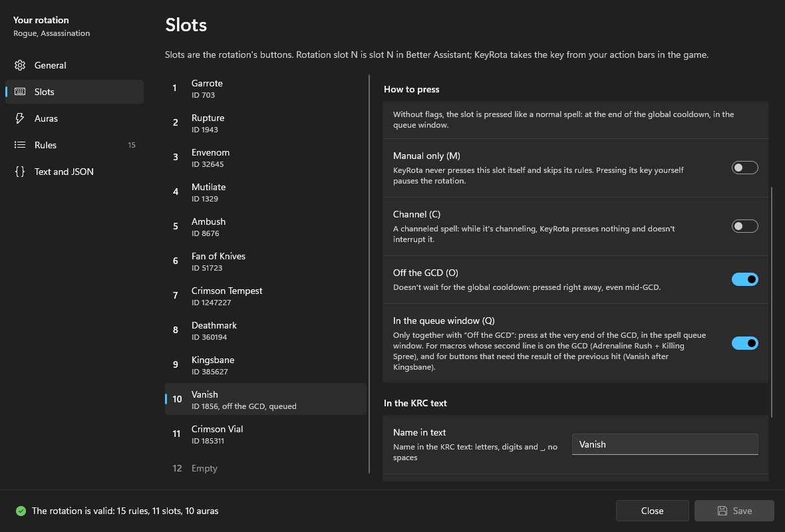Select slot 2 Rupture
This screenshot has height=532, width=785.
pyautogui.click(x=266, y=123)
